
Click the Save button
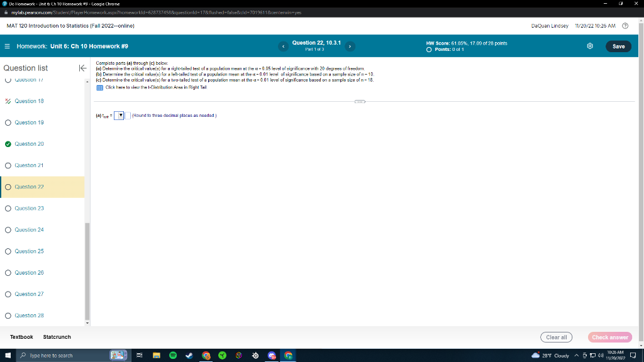[618, 47]
